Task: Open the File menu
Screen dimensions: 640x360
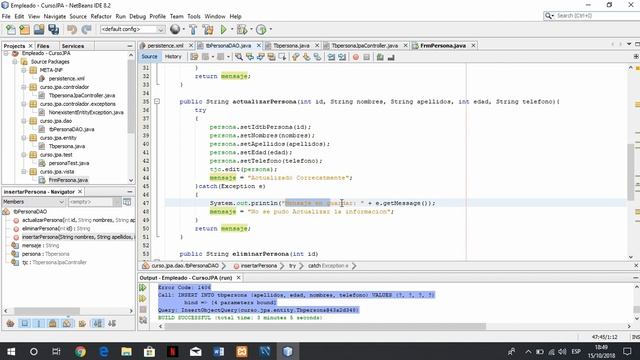Action: pos(6,16)
